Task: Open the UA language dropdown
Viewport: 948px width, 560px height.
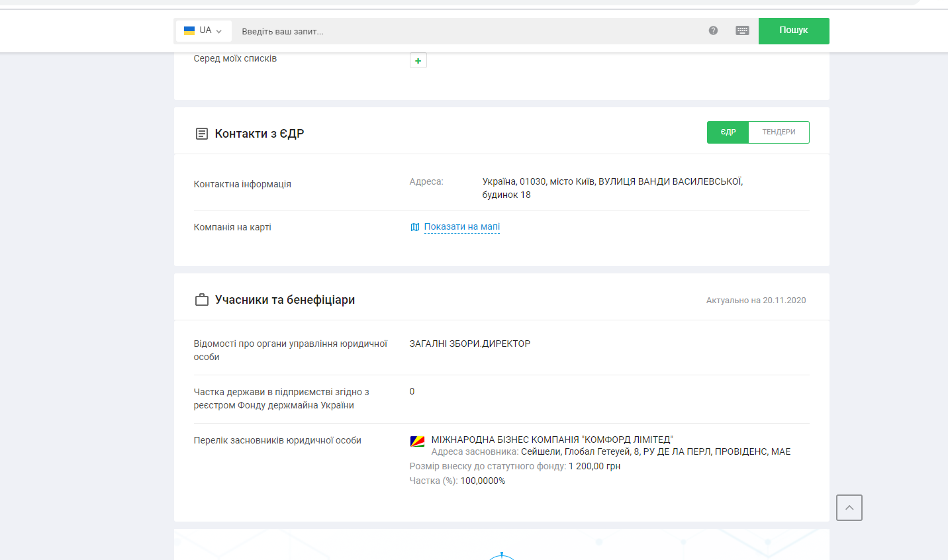Action: point(204,31)
